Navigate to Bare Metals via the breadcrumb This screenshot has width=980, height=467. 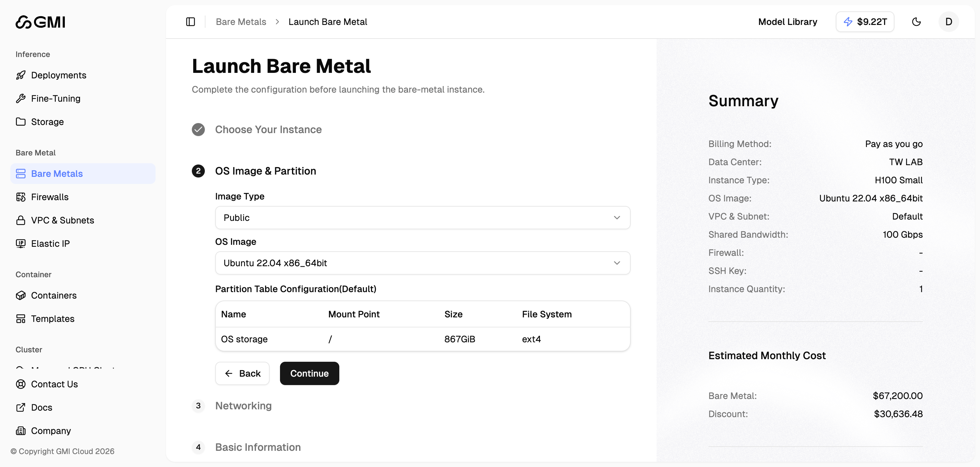pyautogui.click(x=240, y=22)
